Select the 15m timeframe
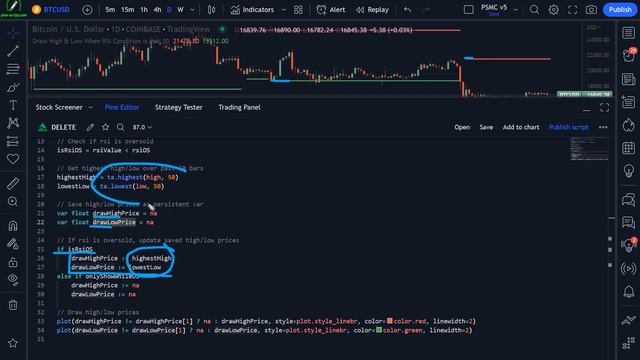Screen dimensions: 640x360 tap(127, 10)
